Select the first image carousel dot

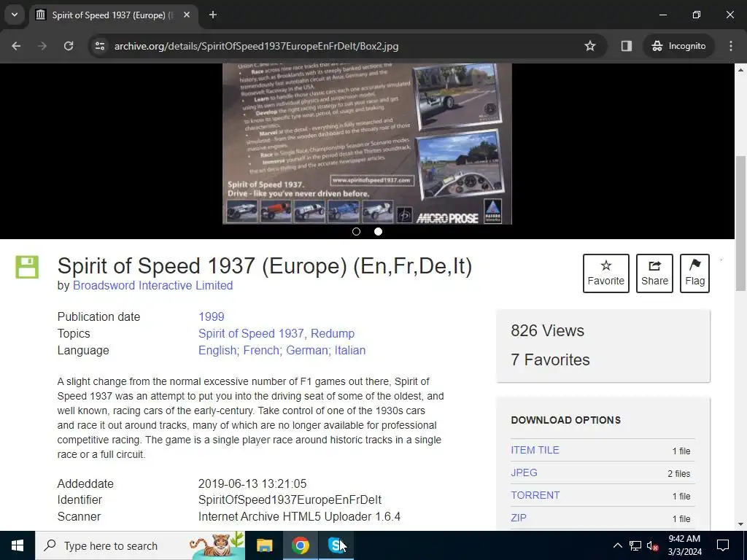point(356,231)
